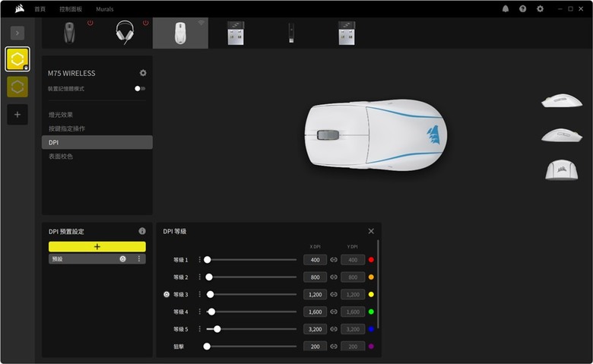Click the DPI 等級 panel vertical scrollbar

[x=378, y=283]
